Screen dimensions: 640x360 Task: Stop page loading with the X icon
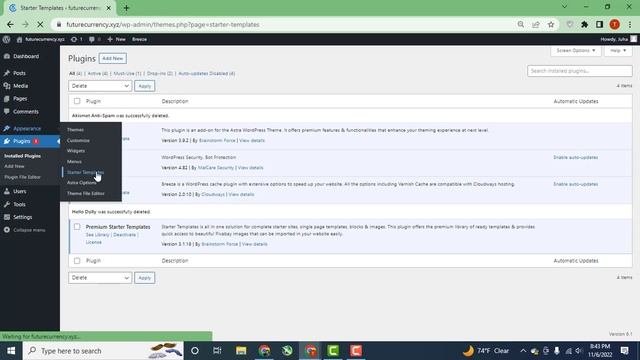[x=40, y=24]
